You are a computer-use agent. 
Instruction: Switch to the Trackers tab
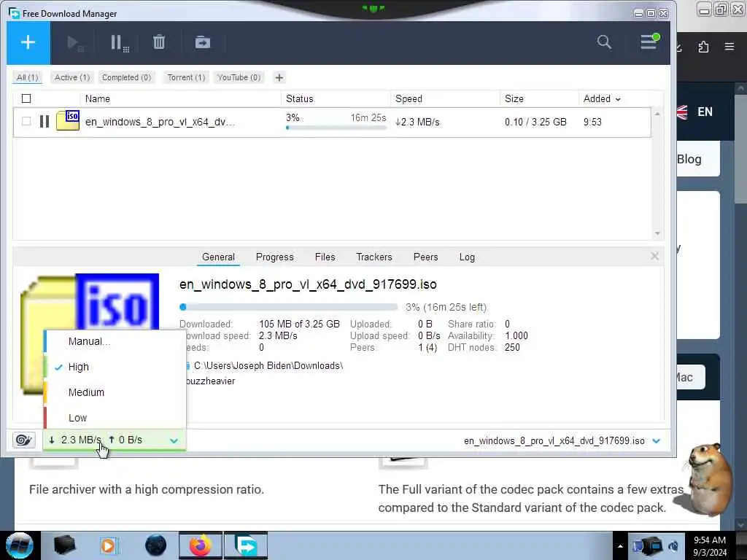tap(374, 257)
